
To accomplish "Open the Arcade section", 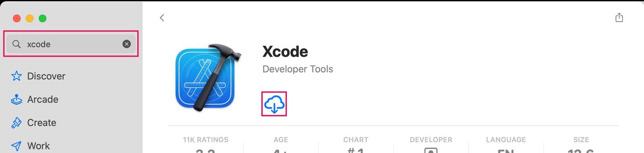I will [43, 99].
